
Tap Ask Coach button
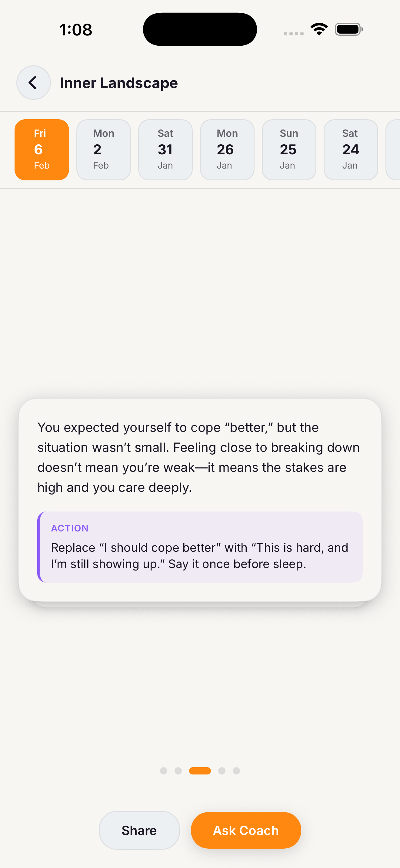click(x=246, y=830)
